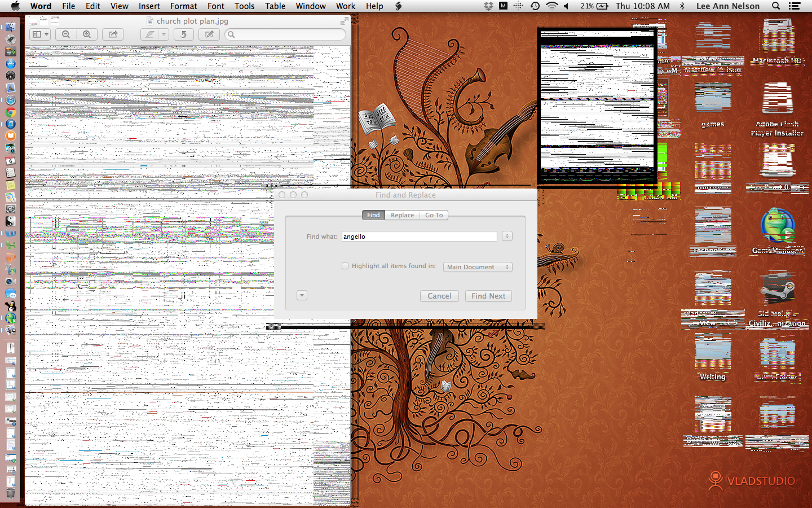The width and height of the screenshot is (812, 508).
Task: Open the Bluetooth status menu
Action: [x=682, y=6]
